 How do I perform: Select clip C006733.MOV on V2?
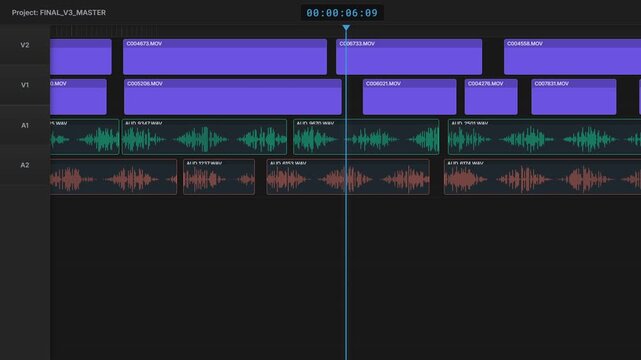pos(409,57)
